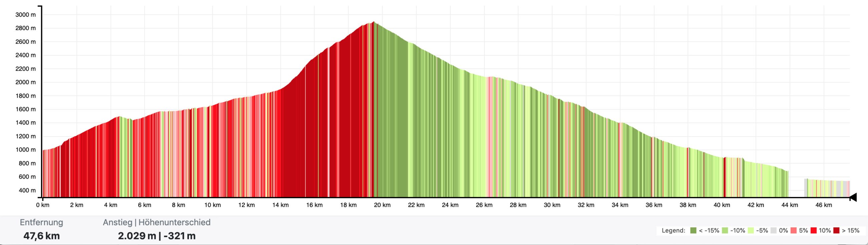Click the 47,6 km distance value
The width and height of the screenshot is (868, 245).
pos(41,236)
